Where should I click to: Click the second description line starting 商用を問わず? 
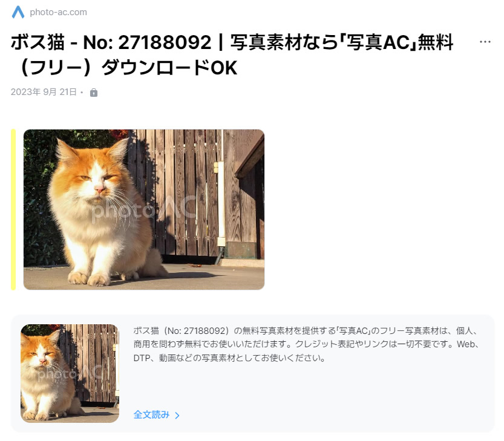point(306,344)
